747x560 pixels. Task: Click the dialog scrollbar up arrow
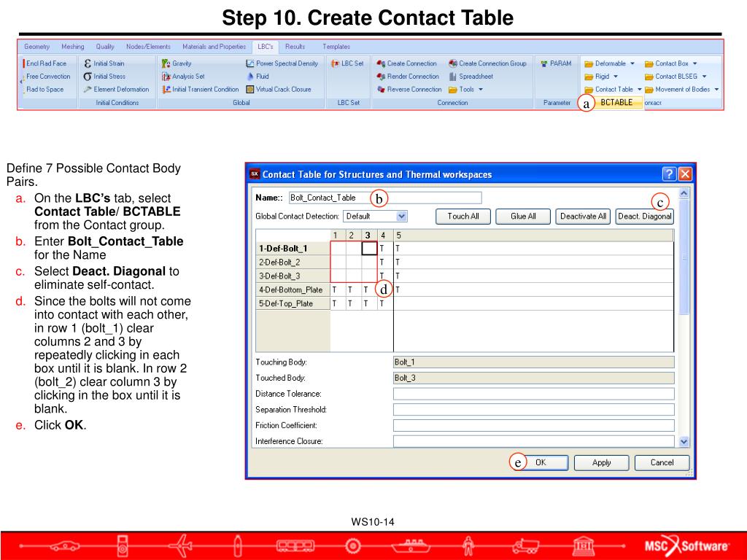(x=684, y=193)
